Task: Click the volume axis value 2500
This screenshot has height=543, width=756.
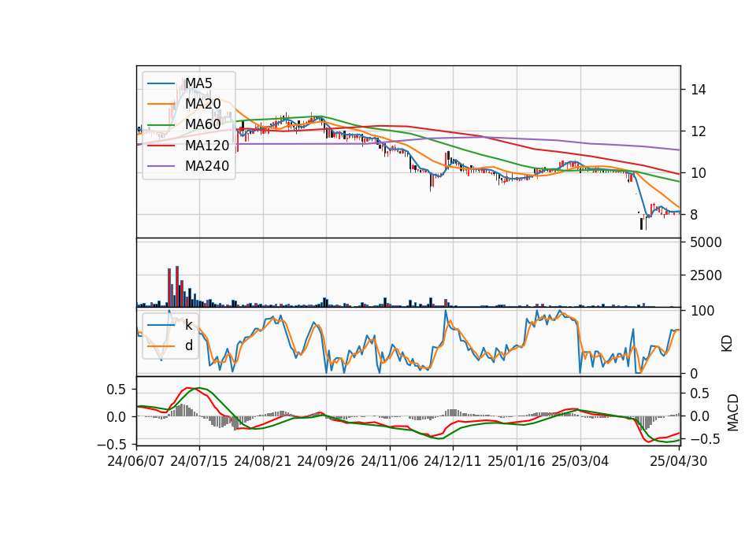Action: (706, 275)
